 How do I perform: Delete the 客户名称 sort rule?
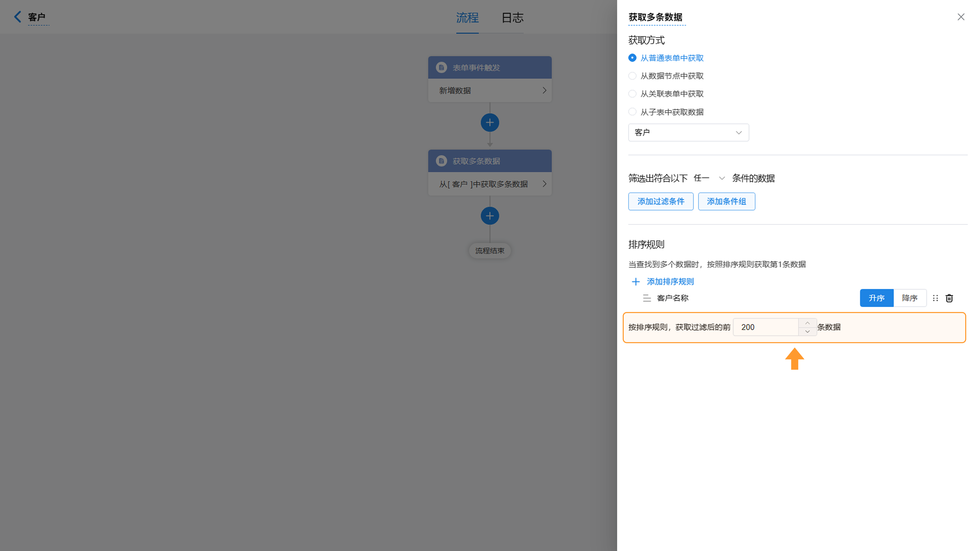pos(949,298)
